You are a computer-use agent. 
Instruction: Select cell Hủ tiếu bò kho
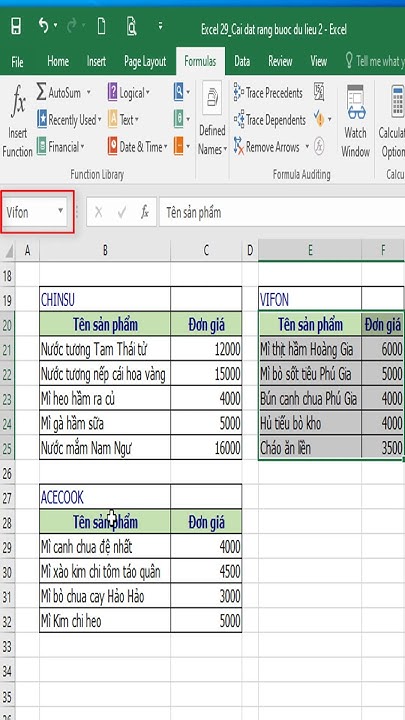pyautogui.click(x=310, y=423)
